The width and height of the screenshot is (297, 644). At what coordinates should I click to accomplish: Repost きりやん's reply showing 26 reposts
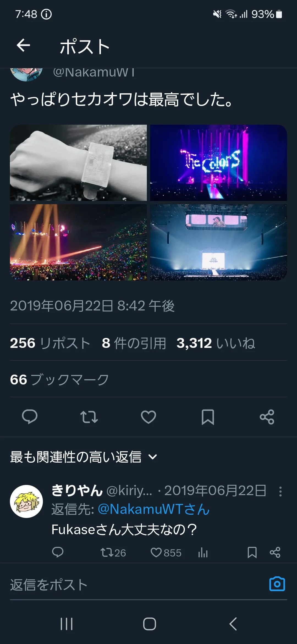point(113,553)
